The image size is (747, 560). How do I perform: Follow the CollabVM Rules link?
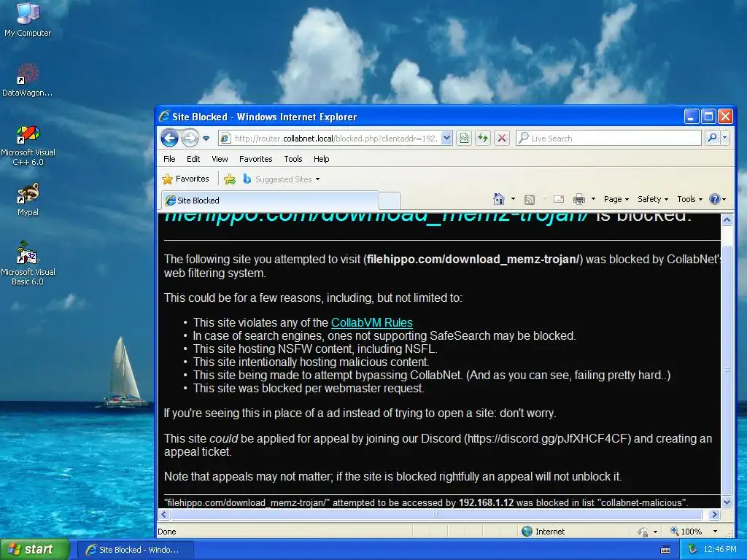coord(371,322)
